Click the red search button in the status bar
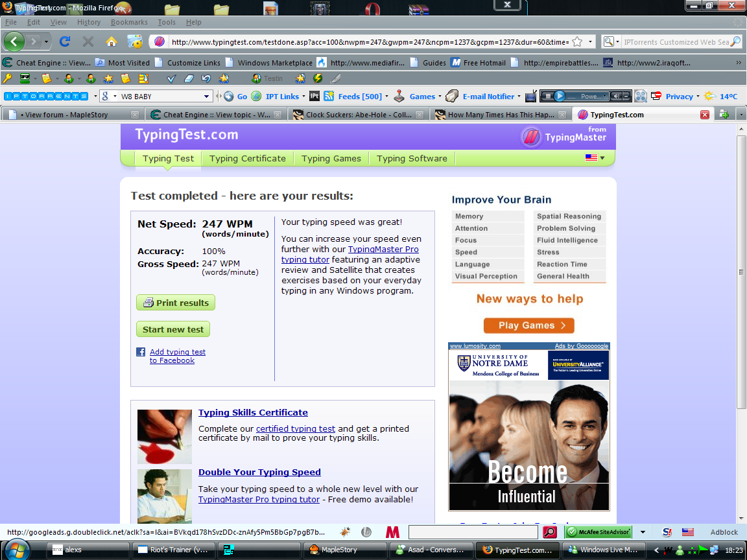This screenshot has height=560, width=747. (x=550, y=532)
